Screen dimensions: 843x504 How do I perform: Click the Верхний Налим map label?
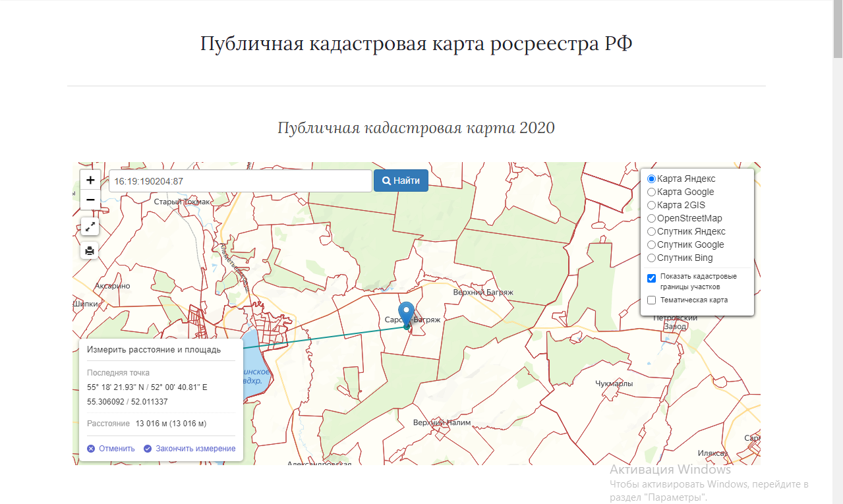[x=442, y=422]
